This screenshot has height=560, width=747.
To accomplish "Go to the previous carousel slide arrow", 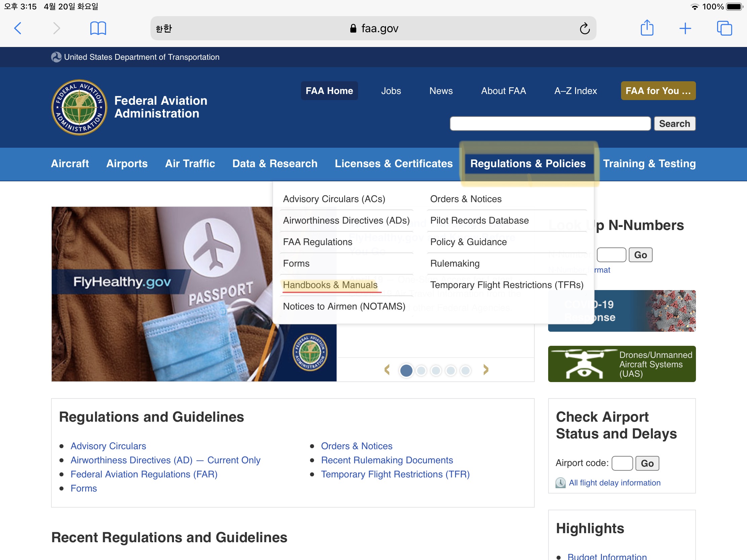I will click(387, 370).
